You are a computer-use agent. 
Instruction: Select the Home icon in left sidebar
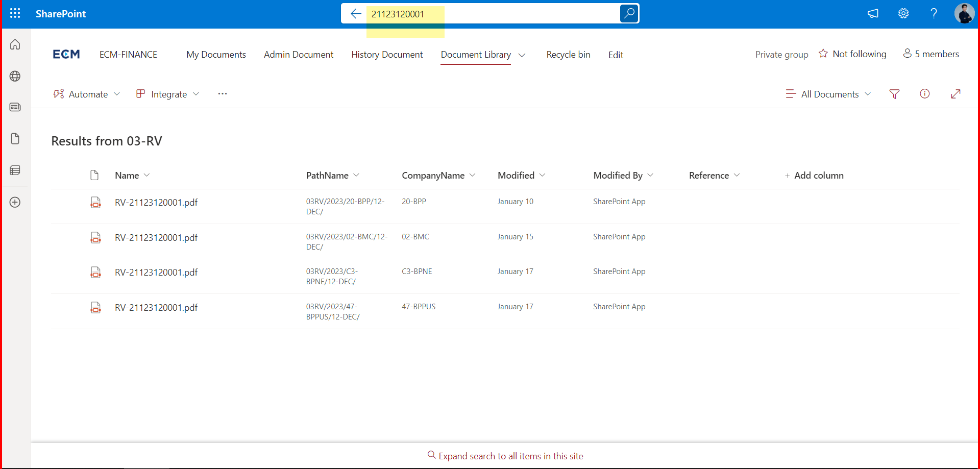click(x=15, y=44)
